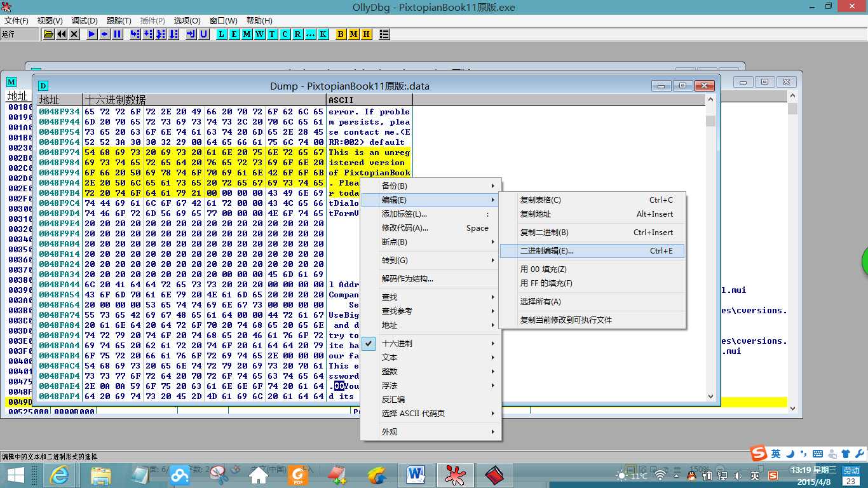Viewport: 868px width, 488px height.
Task: Open the 跟踪(T) menu
Action: 119,20
